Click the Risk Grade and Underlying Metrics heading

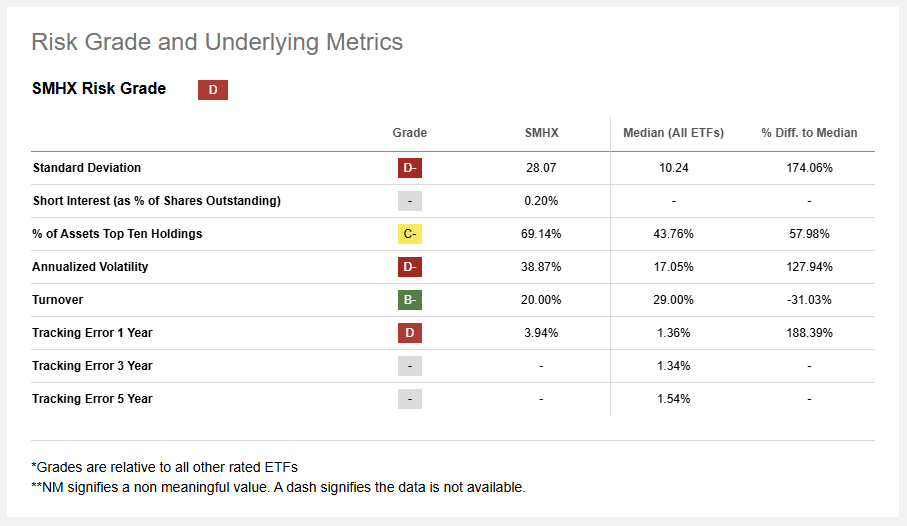pos(217,42)
